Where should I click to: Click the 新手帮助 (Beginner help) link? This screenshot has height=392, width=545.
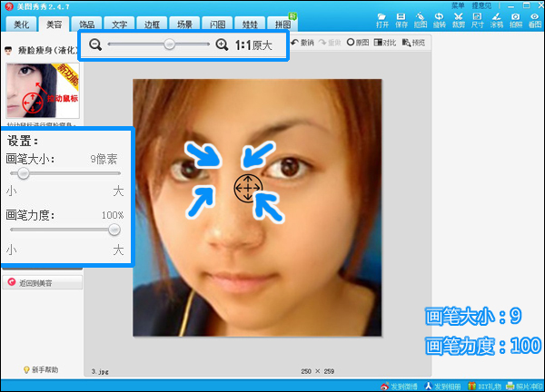(41, 369)
